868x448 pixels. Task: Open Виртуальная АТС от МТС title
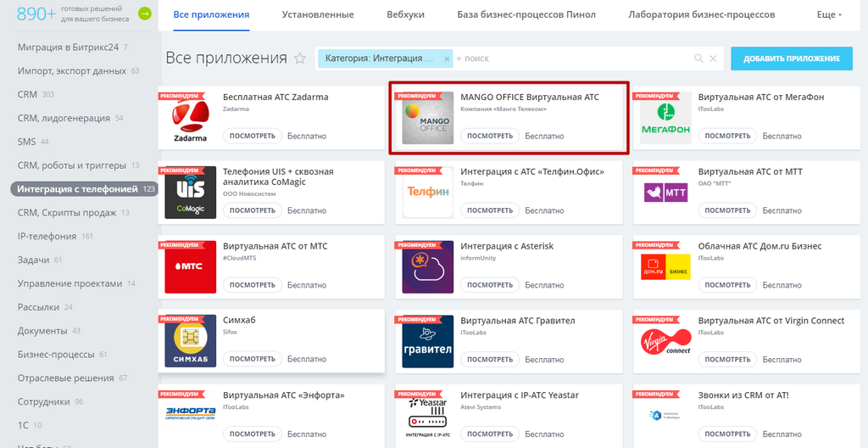point(275,246)
